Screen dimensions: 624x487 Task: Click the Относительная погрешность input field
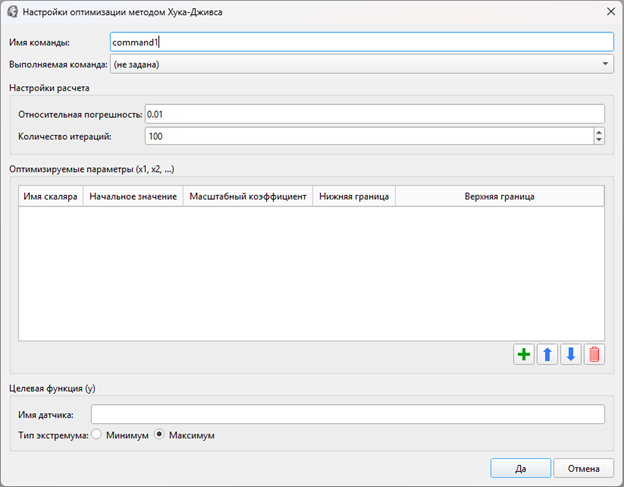[374, 114]
